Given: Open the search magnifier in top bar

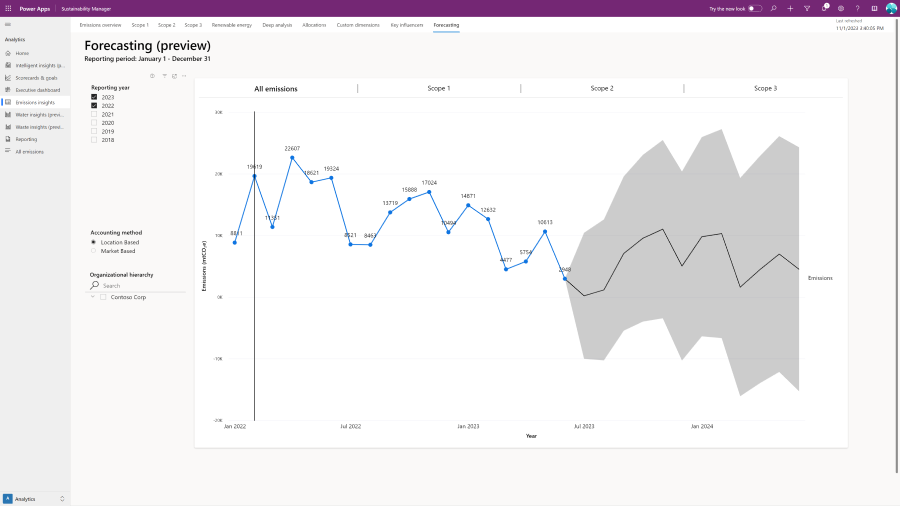Looking at the screenshot, I should point(773,8).
